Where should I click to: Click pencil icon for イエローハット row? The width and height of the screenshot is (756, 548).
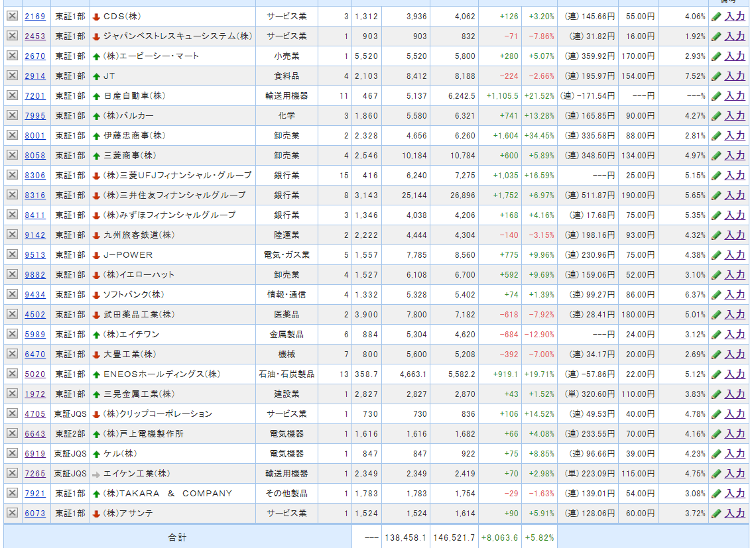[x=716, y=275]
